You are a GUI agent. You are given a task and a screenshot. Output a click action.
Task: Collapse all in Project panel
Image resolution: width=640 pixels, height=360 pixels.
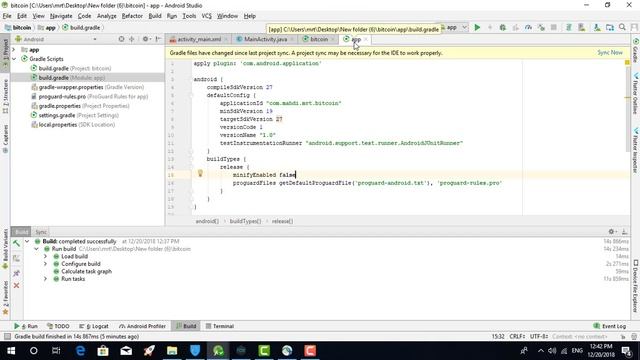(x=131, y=39)
